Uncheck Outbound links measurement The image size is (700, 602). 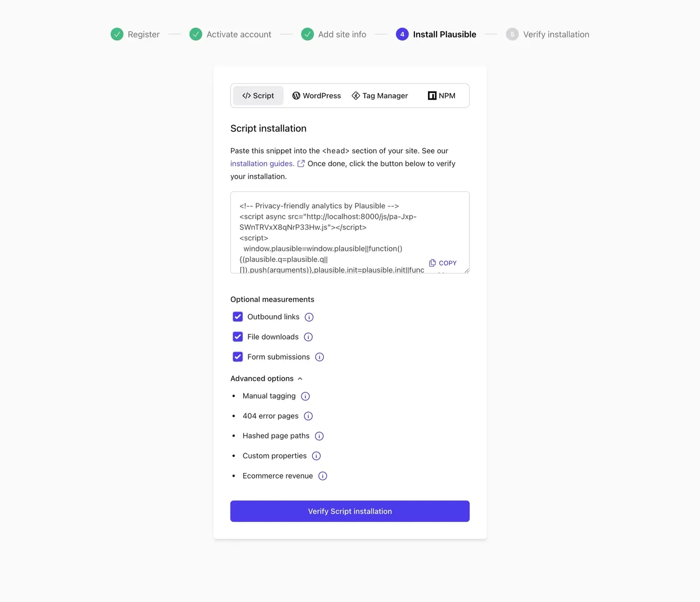238,317
